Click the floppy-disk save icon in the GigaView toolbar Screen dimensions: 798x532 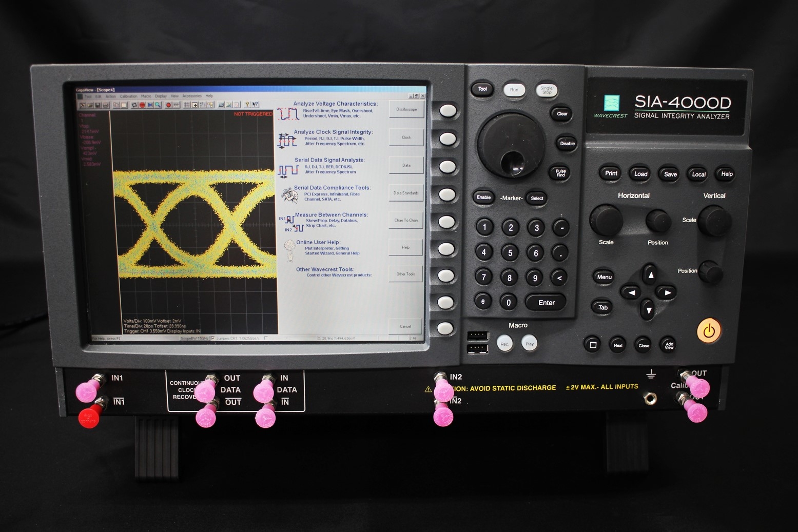[x=98, y=105]
